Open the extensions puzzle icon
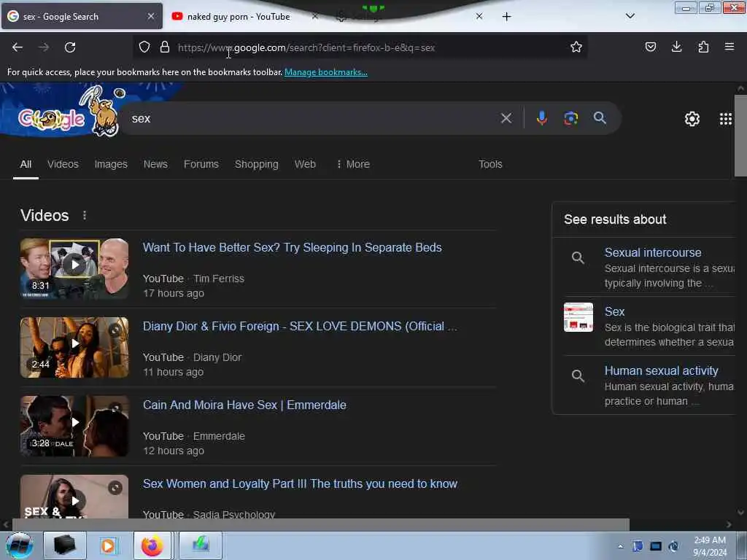 click(x=703, y=47)
